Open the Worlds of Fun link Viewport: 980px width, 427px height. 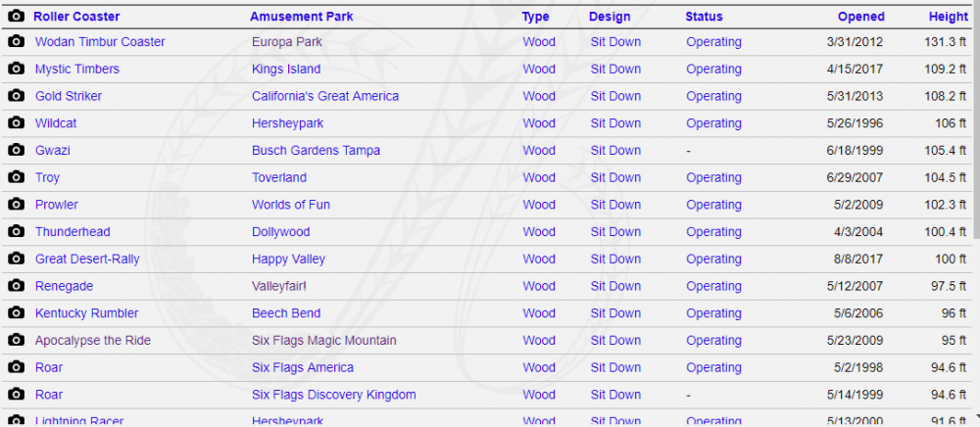[291, 205]
